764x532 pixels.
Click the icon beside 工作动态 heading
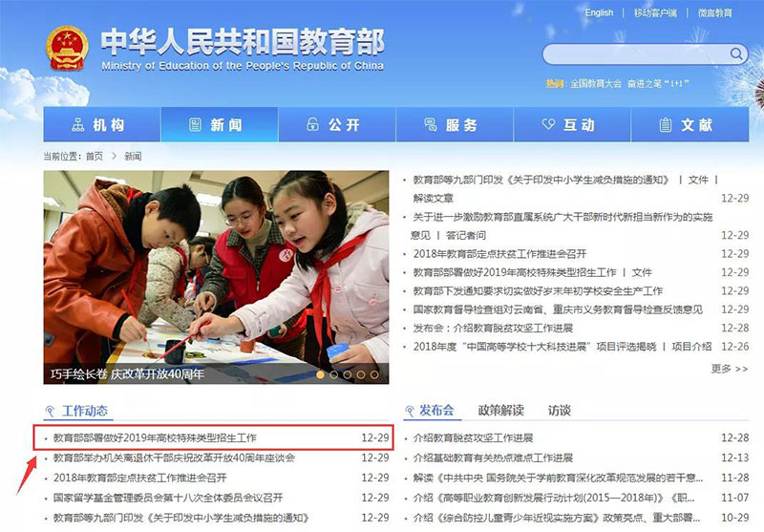coord(50,412)
